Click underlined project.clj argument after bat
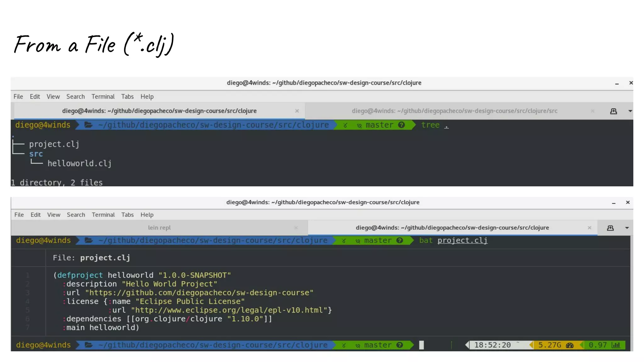 tap(462, 240)
